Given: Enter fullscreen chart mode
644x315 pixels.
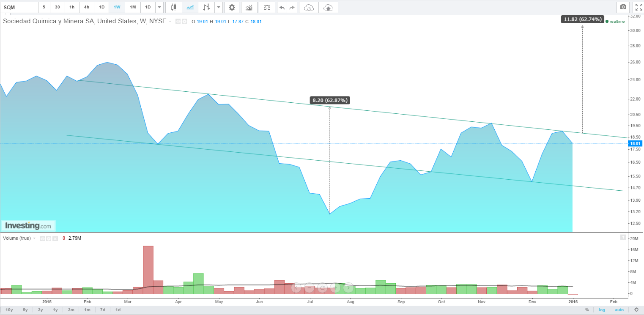Looking at the screenshot, I should pos(639,7).
